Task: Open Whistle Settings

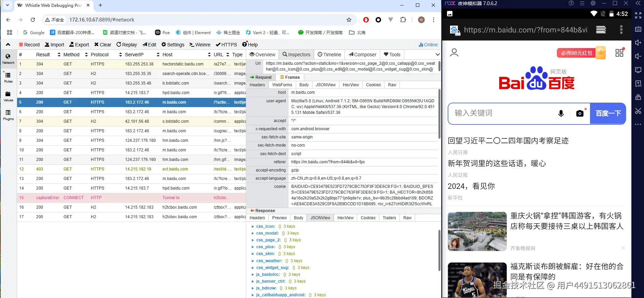Action: click(173, 45)
